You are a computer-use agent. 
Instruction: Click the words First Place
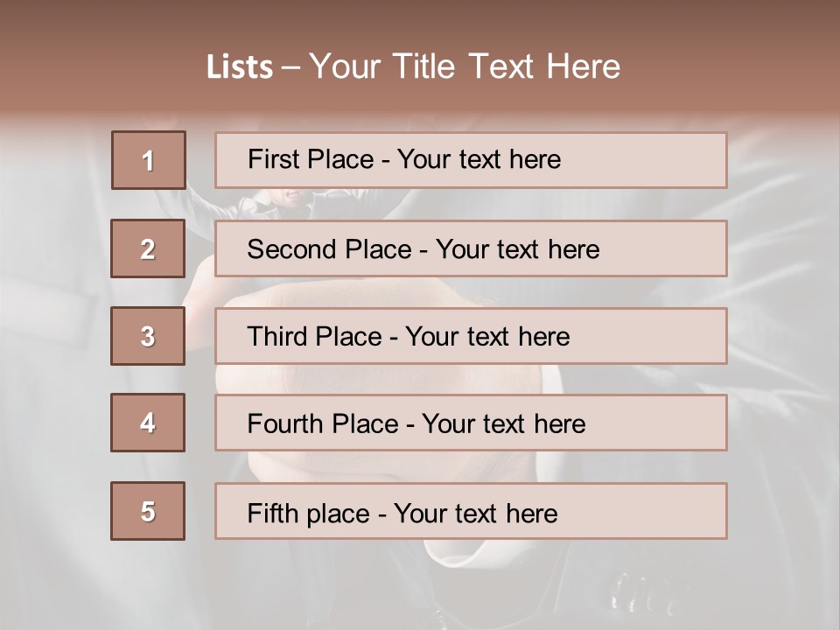click(311, 159)
